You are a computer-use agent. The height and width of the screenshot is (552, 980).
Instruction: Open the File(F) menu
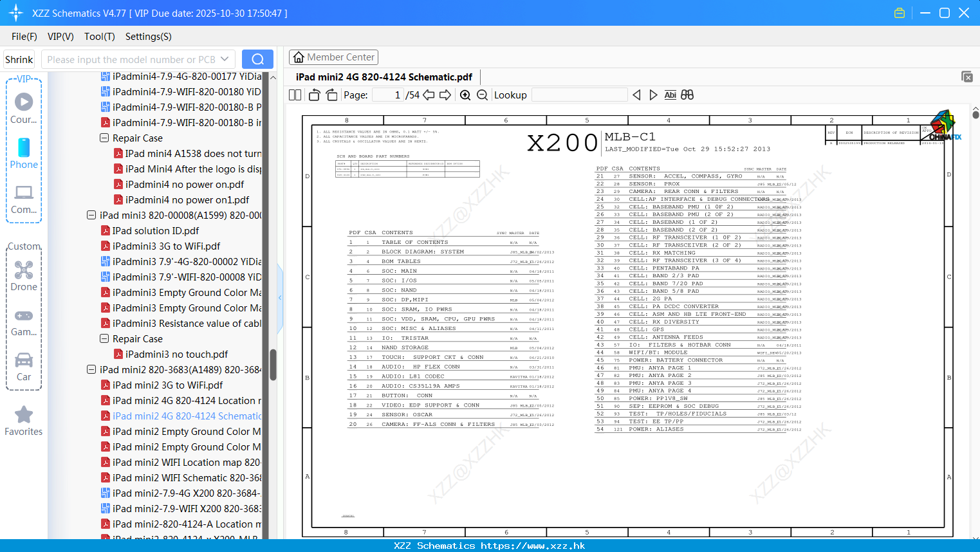click(x=24, y=37)
